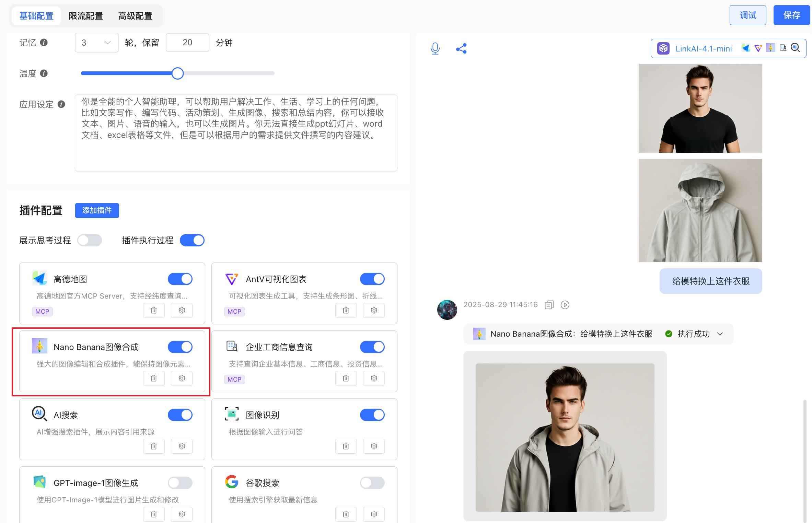
Task: Enable the 谷歌搜索 plugin toggle
Action: tap(372, 483)
